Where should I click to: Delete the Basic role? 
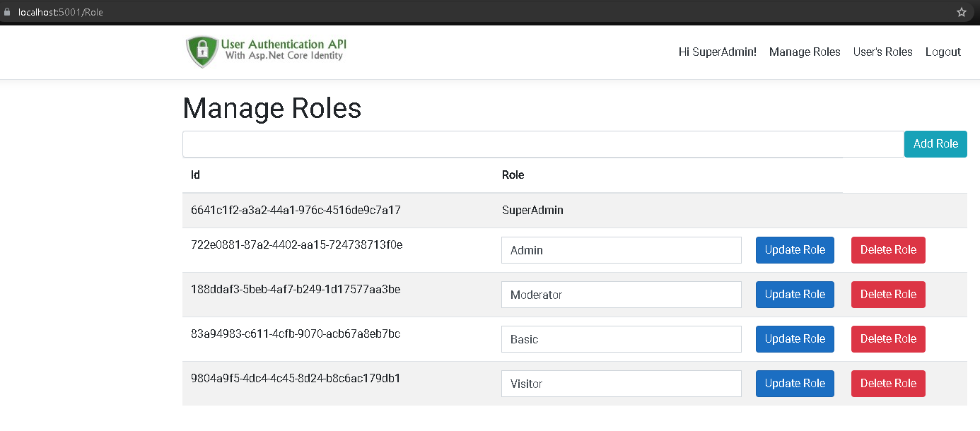[888, 339]
